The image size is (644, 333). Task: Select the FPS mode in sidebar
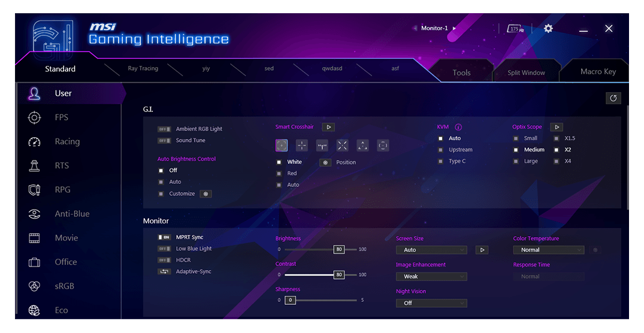[x=61, y=117]
